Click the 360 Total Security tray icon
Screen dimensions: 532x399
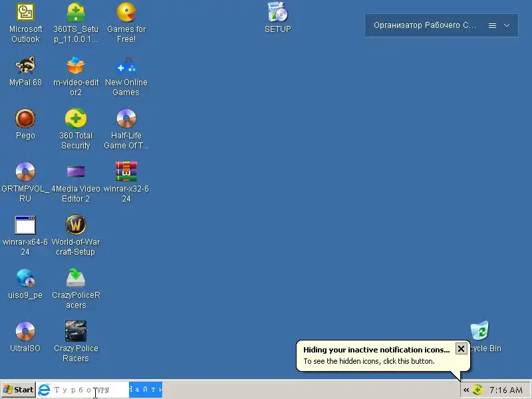477,390
